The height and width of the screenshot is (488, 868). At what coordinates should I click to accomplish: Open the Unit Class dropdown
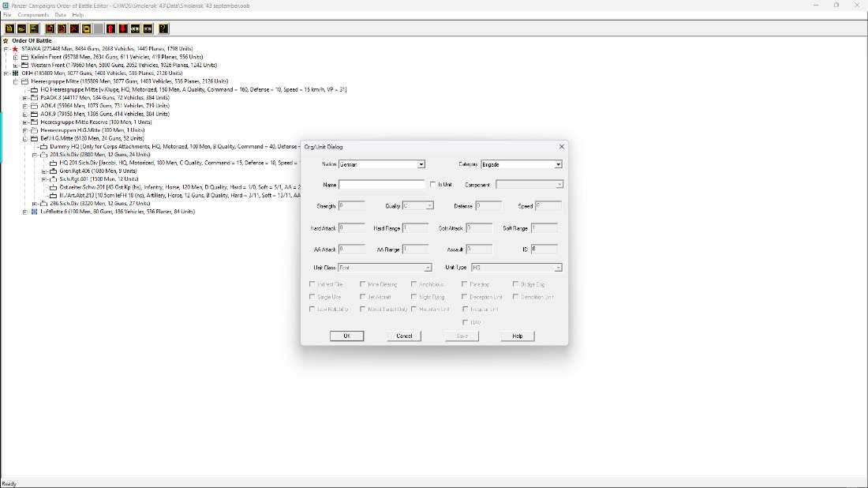point(385,268)
